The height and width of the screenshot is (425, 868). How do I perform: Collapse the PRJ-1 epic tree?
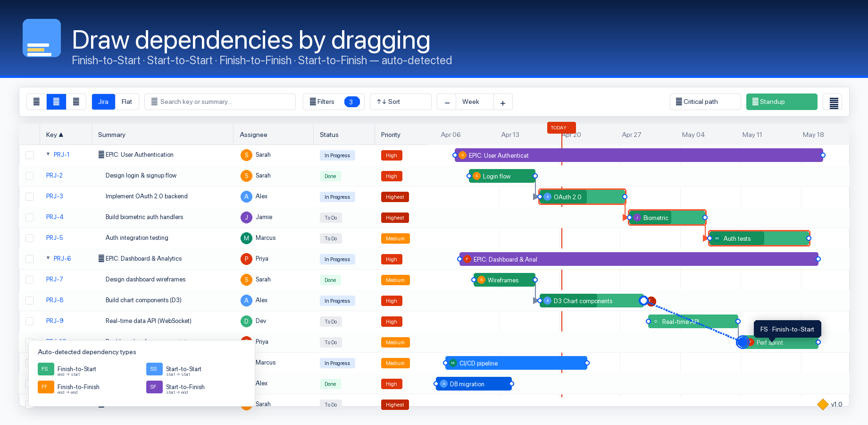[48, 154]
